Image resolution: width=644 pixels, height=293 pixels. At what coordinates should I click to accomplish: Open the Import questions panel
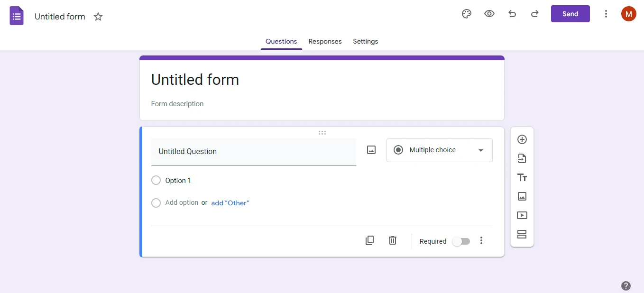(x=522, y=158)
